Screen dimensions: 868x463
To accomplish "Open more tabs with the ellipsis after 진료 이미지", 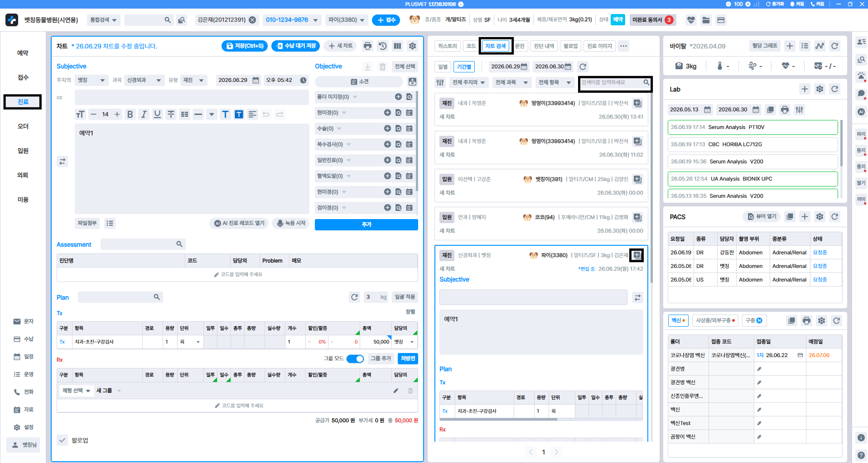I will [624, 46].
